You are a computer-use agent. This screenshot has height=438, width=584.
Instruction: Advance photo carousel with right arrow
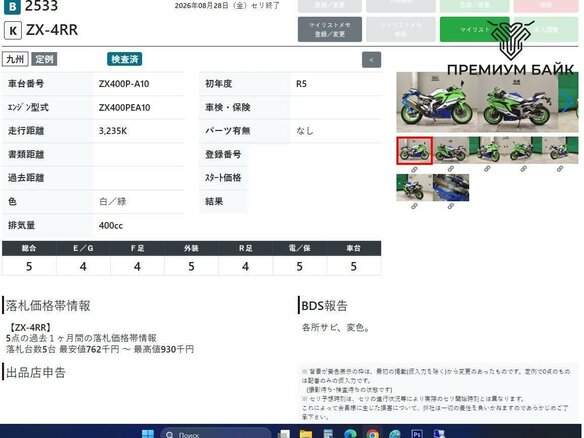(x=569, y=101)
